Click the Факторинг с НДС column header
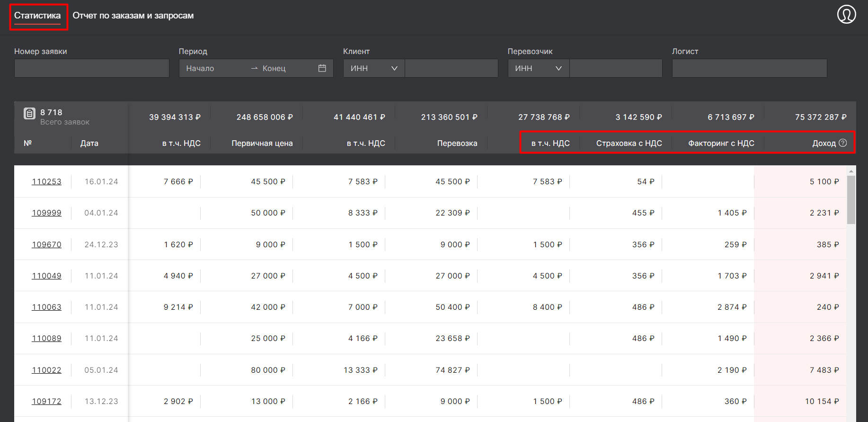 coord(721,143)
